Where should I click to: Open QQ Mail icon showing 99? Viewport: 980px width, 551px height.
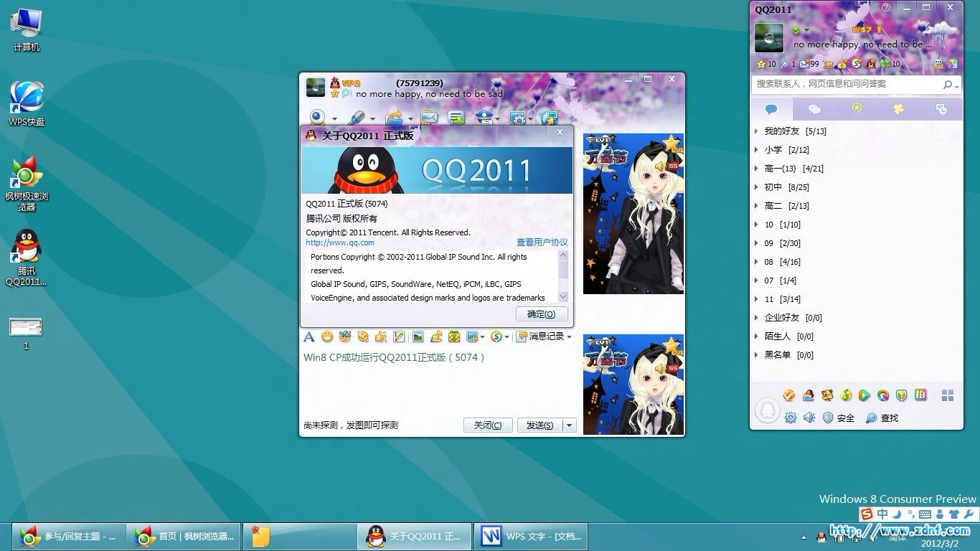coord(804,64)
